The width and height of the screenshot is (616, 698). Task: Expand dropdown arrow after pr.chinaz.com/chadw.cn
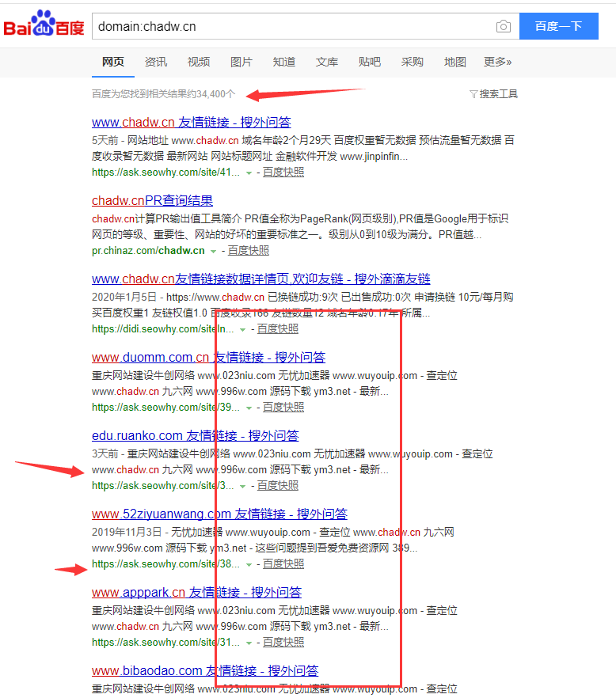(x=213, y=252)
